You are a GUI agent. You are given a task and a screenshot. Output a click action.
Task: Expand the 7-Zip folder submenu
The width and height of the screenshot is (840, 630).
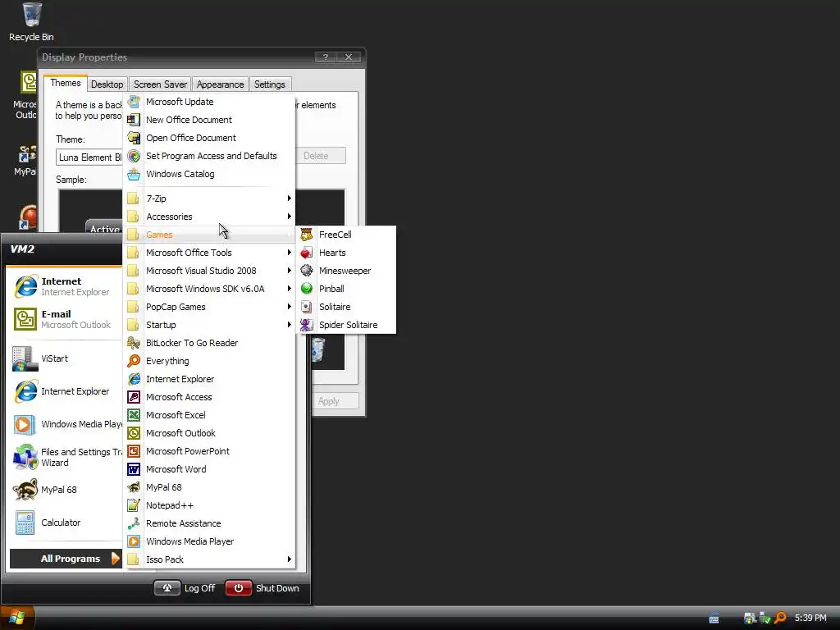pyautogui.click(x=209, y=199)
